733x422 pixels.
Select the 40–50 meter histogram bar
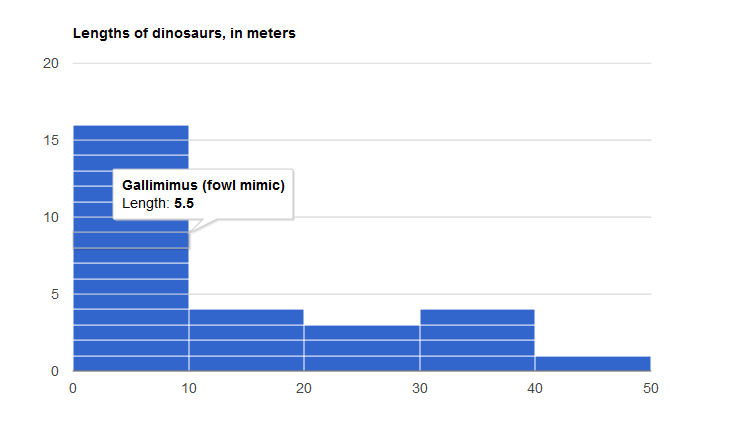(x=593, y=363)
